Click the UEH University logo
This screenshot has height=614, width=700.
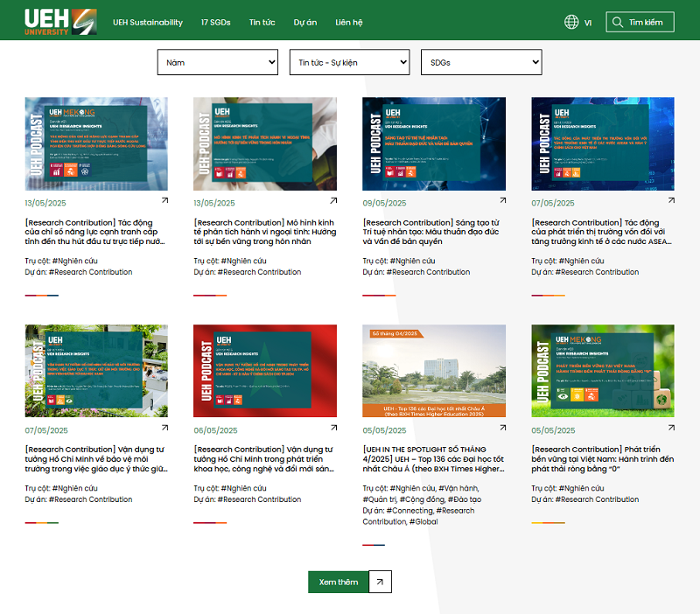point(60,22)
